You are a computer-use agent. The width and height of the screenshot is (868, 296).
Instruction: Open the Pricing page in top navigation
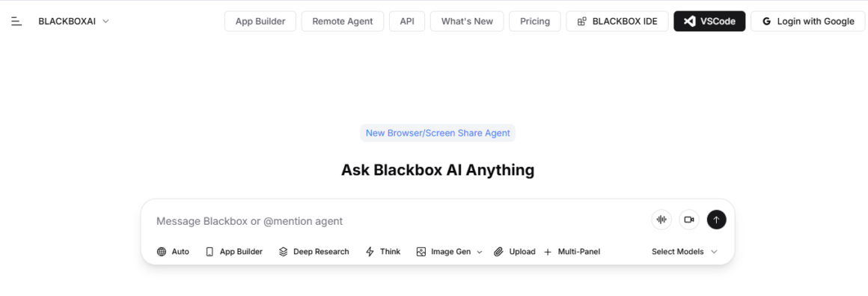click(x=535, y=21)
